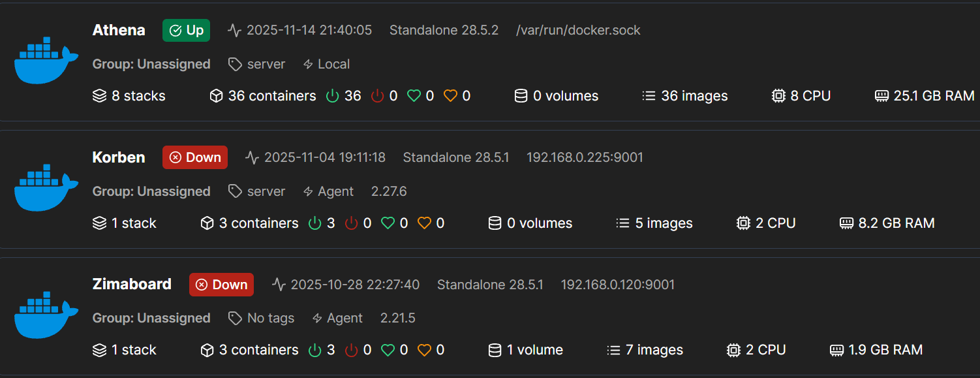Click the Zimaboard environment name
This screenshot has height=378, width=980.
(x=131, y=284)
